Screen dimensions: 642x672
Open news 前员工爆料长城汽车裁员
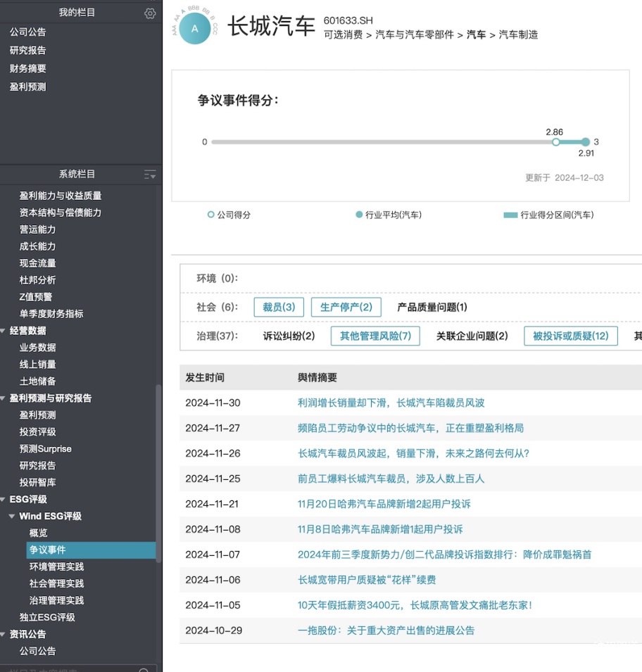click(x=391, y=478)
